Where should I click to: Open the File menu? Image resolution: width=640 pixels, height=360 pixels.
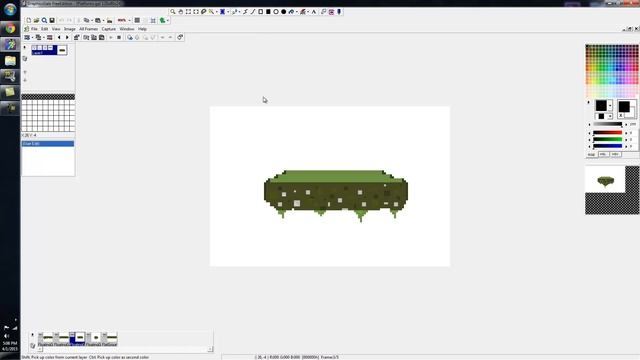tap(34, 29)
